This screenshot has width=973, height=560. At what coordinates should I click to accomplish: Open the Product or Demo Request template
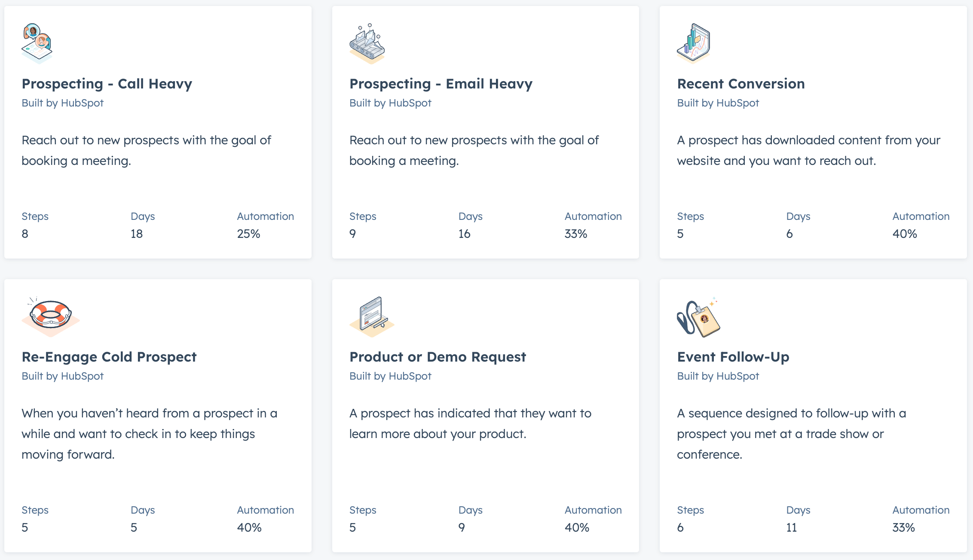coord(437,357)
